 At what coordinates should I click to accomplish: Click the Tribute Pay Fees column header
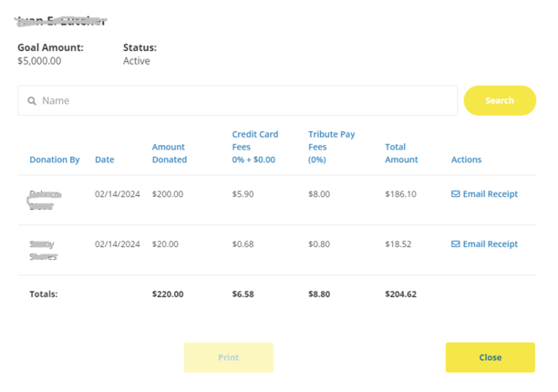(331, 146)
